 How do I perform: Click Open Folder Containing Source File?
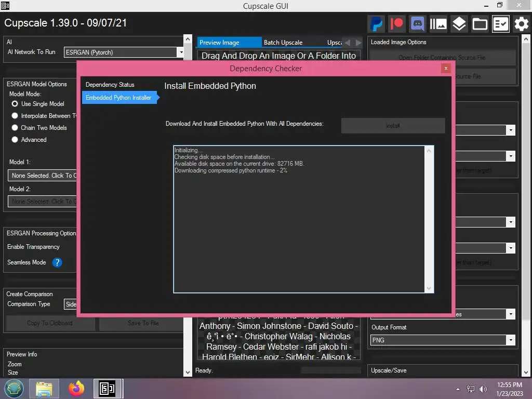(x=442, y=57)
